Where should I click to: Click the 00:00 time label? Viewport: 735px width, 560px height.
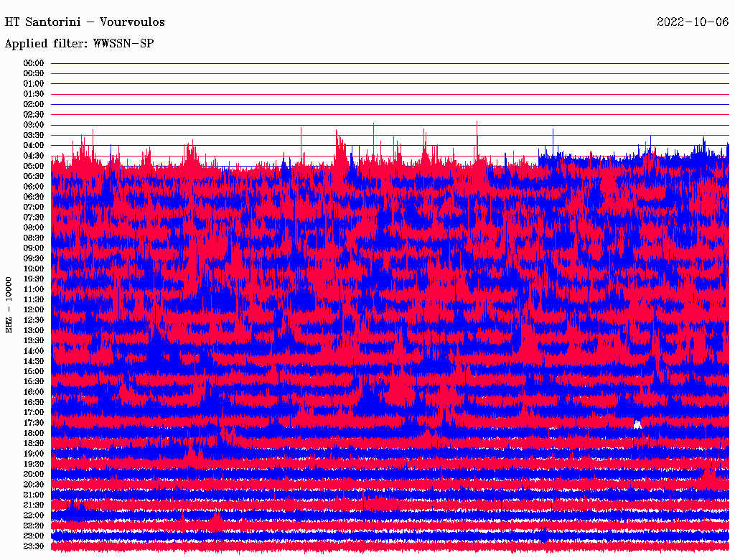click(x=34, y=63)
